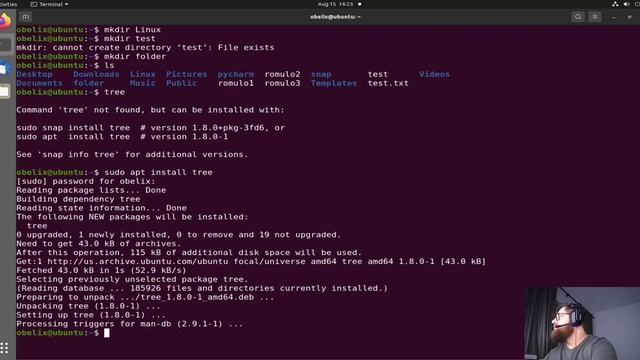640x360 pixels.
Task: Click the 'romulo1' file name
Action: point(236,83)
